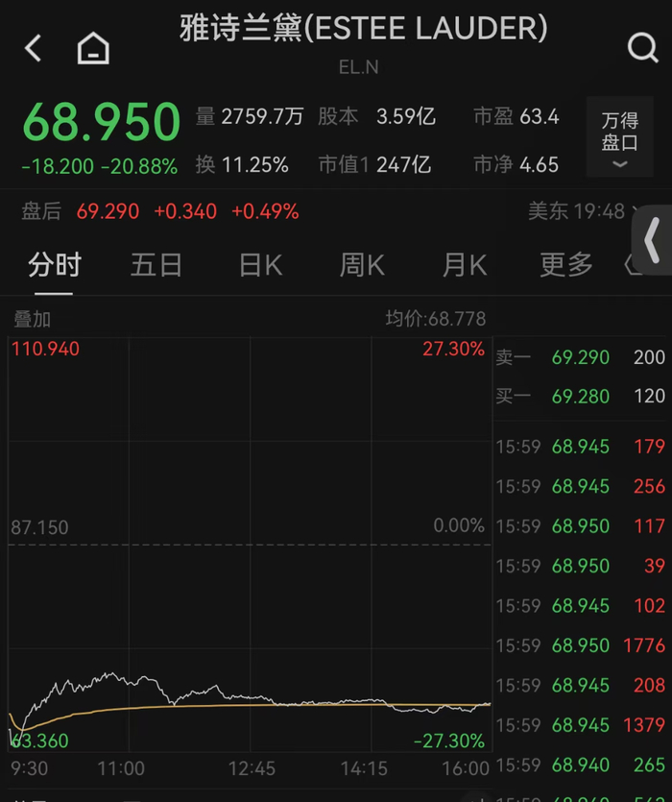
Task: Click the low price label 63.360
Action: coord(39,741)
